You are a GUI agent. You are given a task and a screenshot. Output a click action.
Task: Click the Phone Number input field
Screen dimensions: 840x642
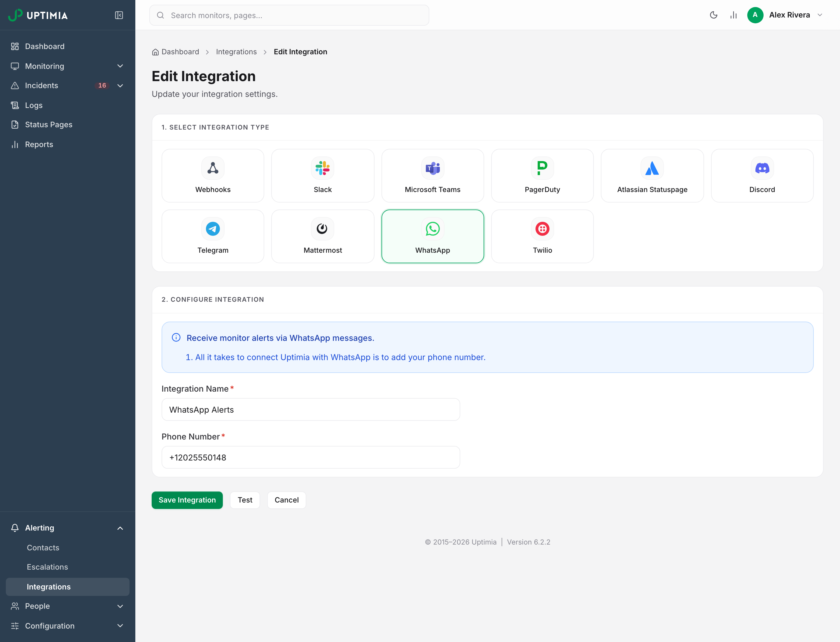point(311,458)
